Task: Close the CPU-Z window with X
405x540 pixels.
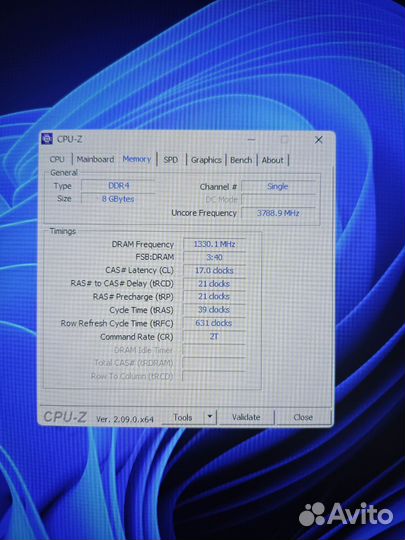Action: (x=319, y=139)
